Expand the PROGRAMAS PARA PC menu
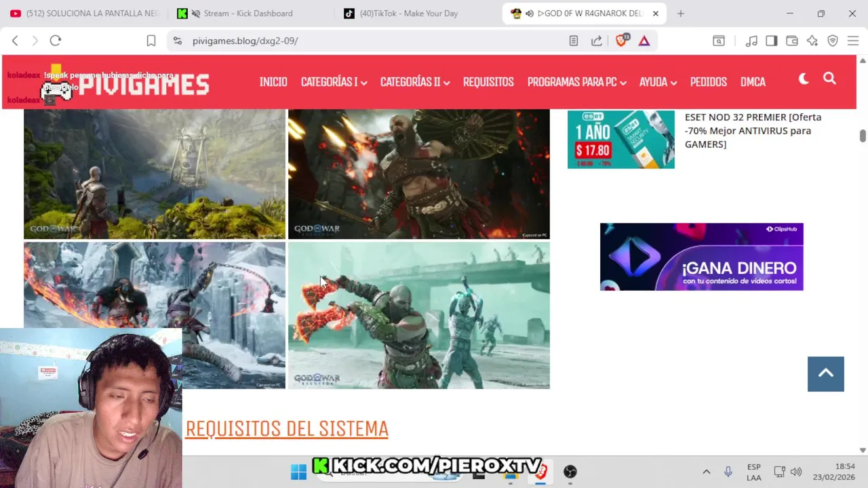 coord(576,82)
